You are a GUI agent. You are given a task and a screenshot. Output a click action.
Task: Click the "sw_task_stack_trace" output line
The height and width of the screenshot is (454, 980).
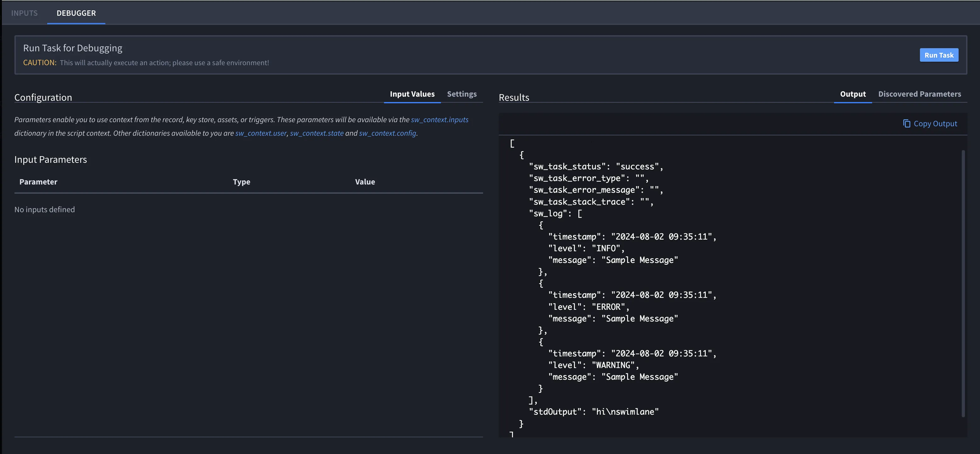(x=591, y=201)
